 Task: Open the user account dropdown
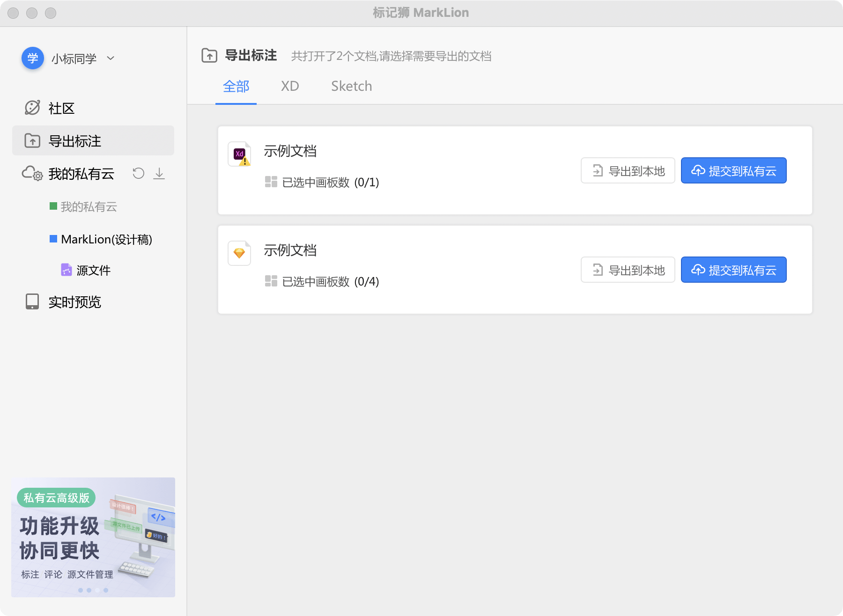pos(111,58)
